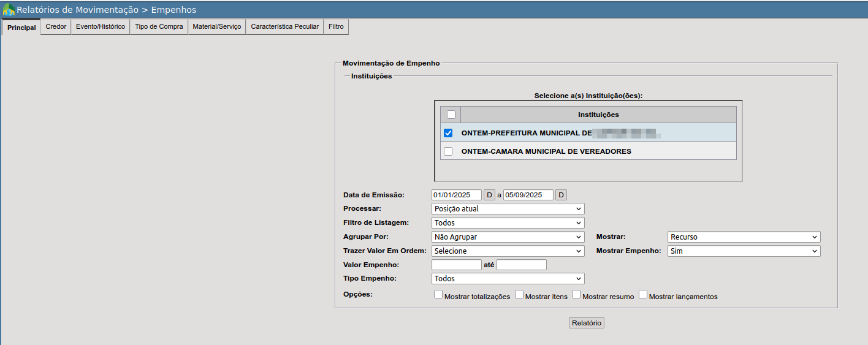The width and height of the screenshot is (868, 345).
Task: Expand the Tipo Empenho dropdown
Action: (508, 279)
